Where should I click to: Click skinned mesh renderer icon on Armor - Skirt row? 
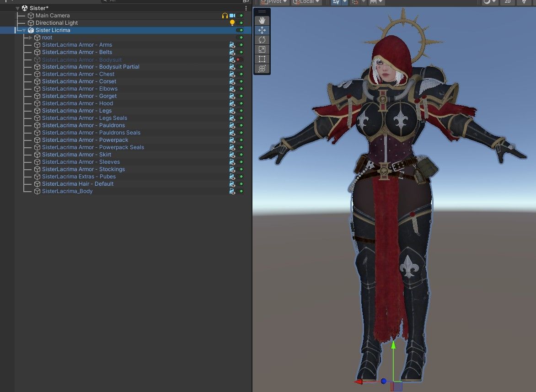(x=232, y=155)
